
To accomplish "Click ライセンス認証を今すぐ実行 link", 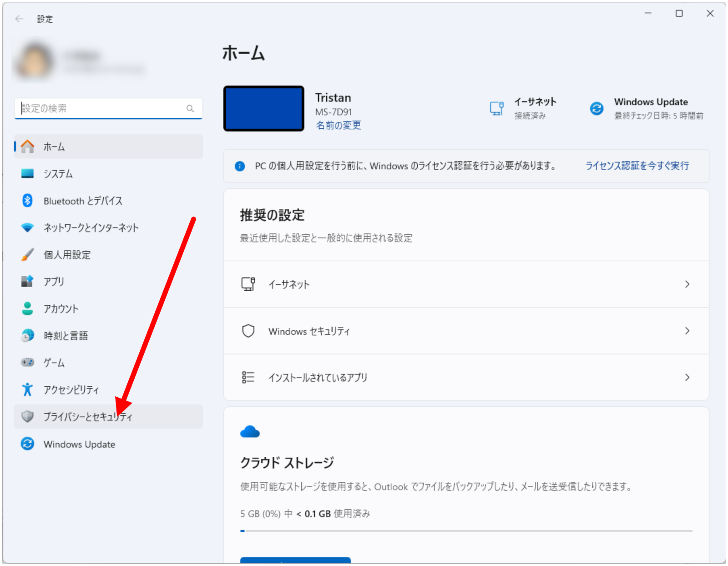I will click(637, 166).
